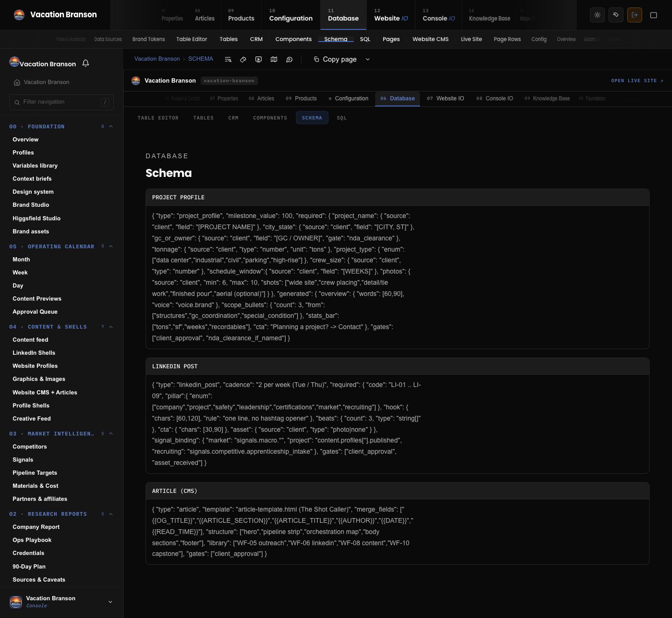Click the Vacation Branson logo at top left

(x=19, y=15)
